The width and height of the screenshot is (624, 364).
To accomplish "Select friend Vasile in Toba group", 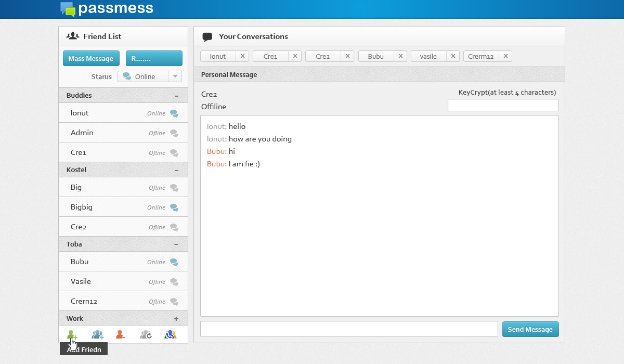I will click(x=123, y=281).
